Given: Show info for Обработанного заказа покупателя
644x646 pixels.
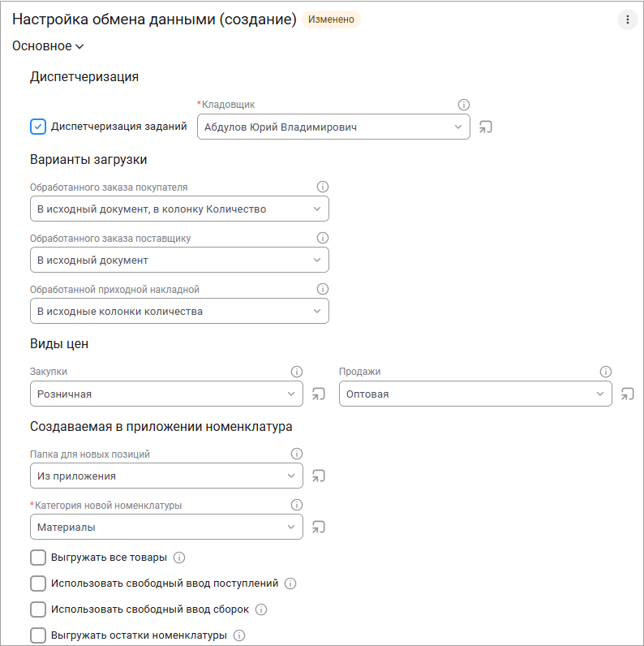Looking at the screenshot, I should click(323, 187).
